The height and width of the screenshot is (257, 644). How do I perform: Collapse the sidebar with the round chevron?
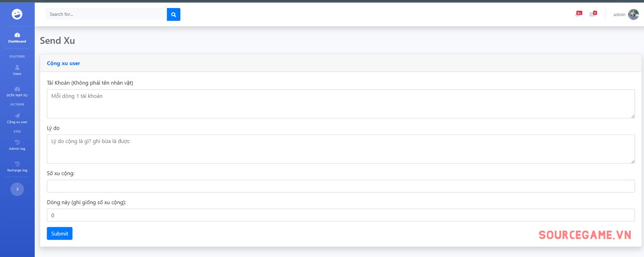coord(17,189)
